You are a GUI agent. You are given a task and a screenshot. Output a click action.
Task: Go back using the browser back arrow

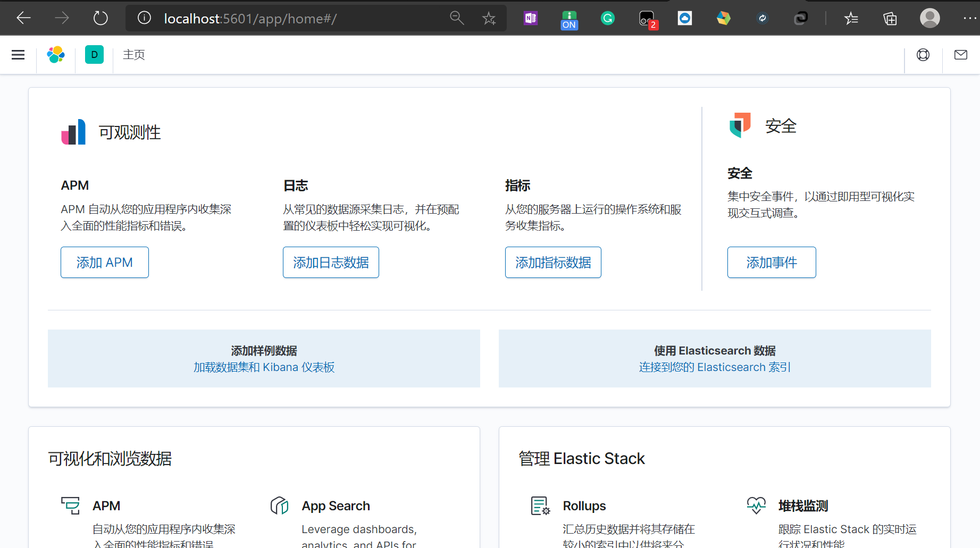coord(24,18)
